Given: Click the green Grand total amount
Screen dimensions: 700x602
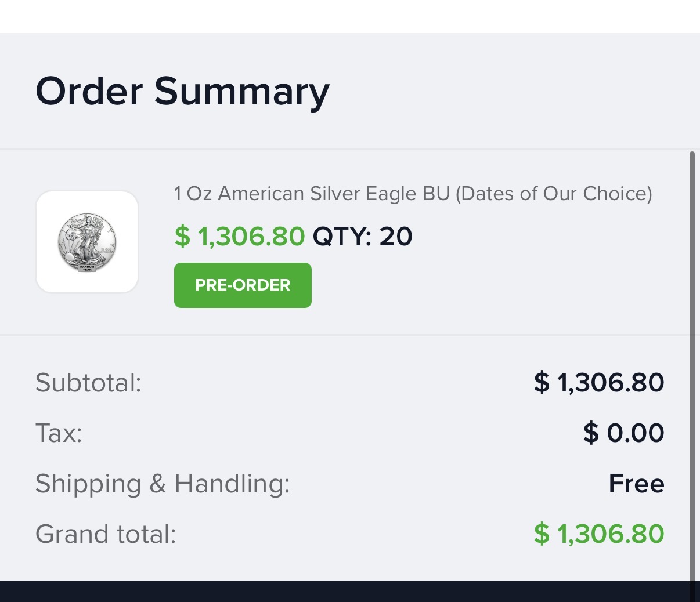Looking at the screenshot, I should 599,534.
